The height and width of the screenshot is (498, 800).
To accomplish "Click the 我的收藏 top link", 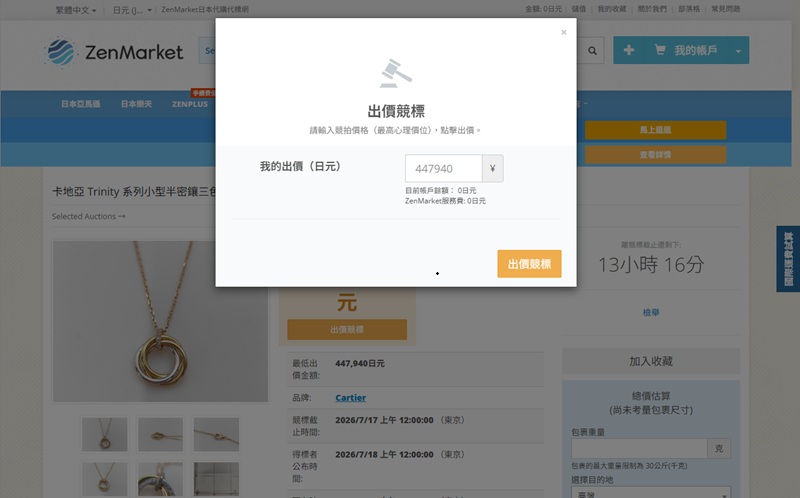I will 612,9.
